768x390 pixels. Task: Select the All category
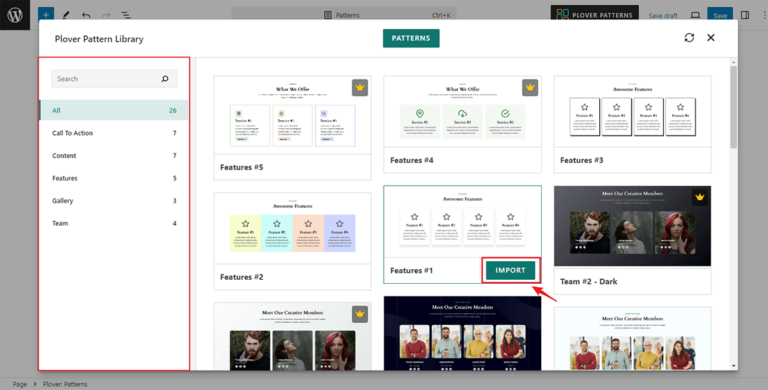pos(114,110)
